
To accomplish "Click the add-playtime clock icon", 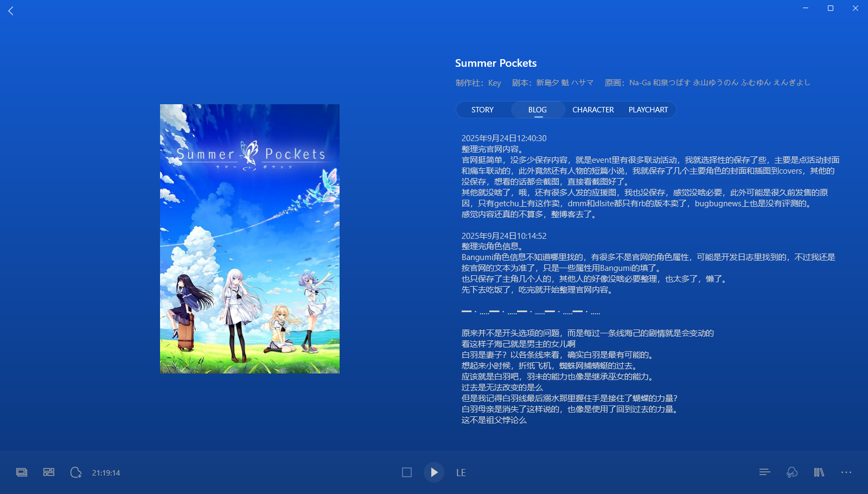I will [76, 472].
